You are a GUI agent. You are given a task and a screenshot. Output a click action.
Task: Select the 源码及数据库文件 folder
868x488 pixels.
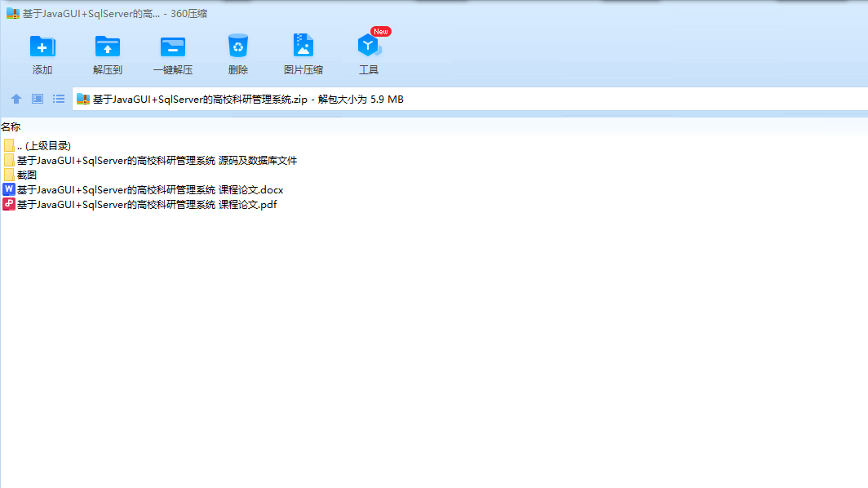tap(150, 161)
